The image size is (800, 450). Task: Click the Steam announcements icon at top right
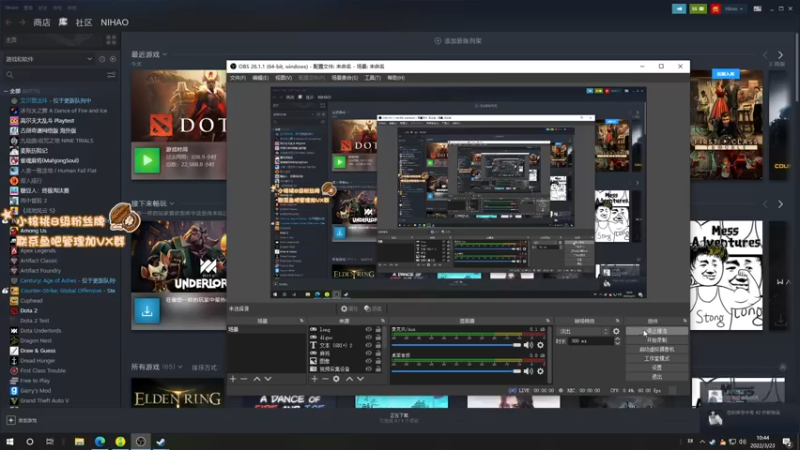(679, 9)
